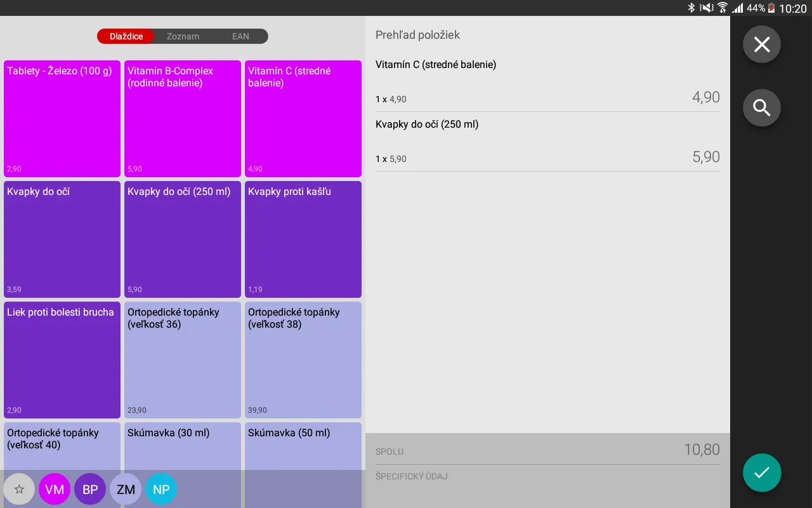Click the 5,90 order line price
812x508 pixels.
pos(706,157)
